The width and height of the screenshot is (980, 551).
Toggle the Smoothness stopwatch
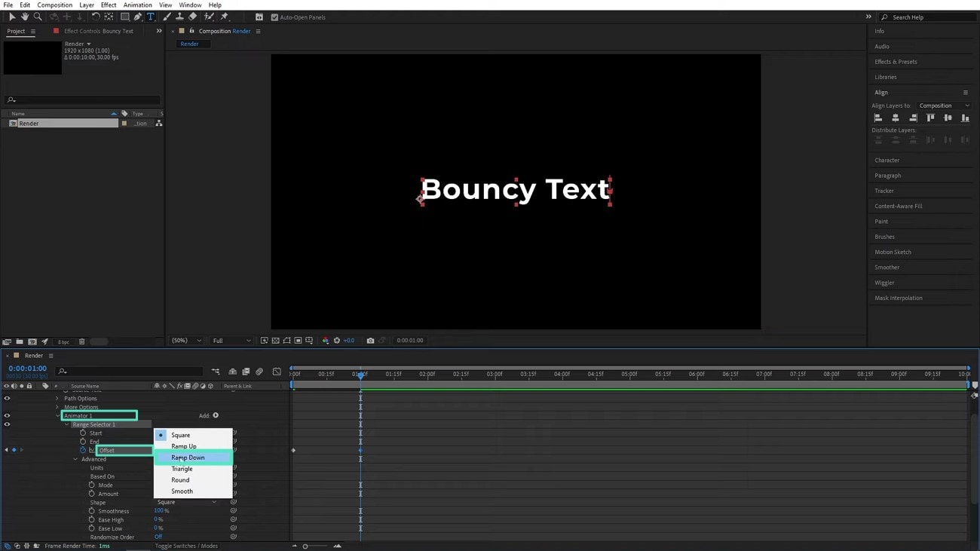click(92, 511)
